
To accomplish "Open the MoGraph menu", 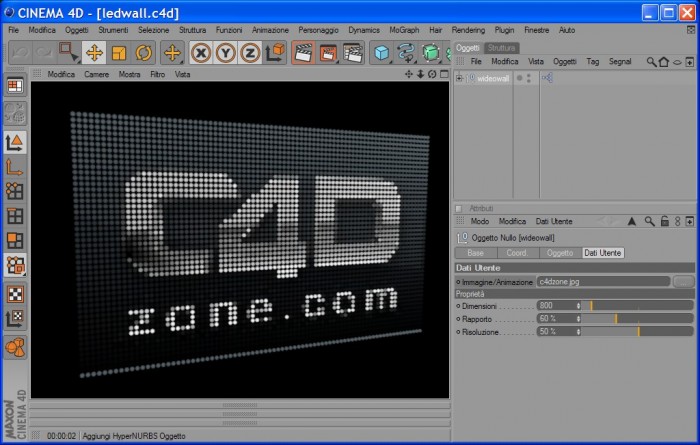I will [x=404, y=30].
